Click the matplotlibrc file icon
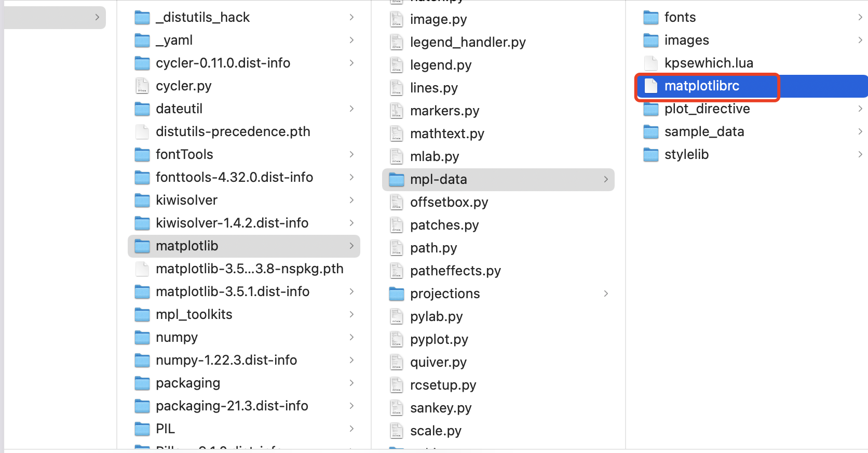This screenshot has width=868, height=453. [x=651, y=86]
